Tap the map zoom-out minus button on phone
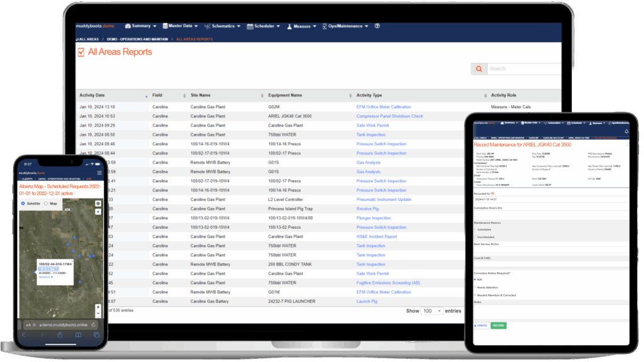The width and height of the screenshot is (644, 362). click(x=97, y=314)
